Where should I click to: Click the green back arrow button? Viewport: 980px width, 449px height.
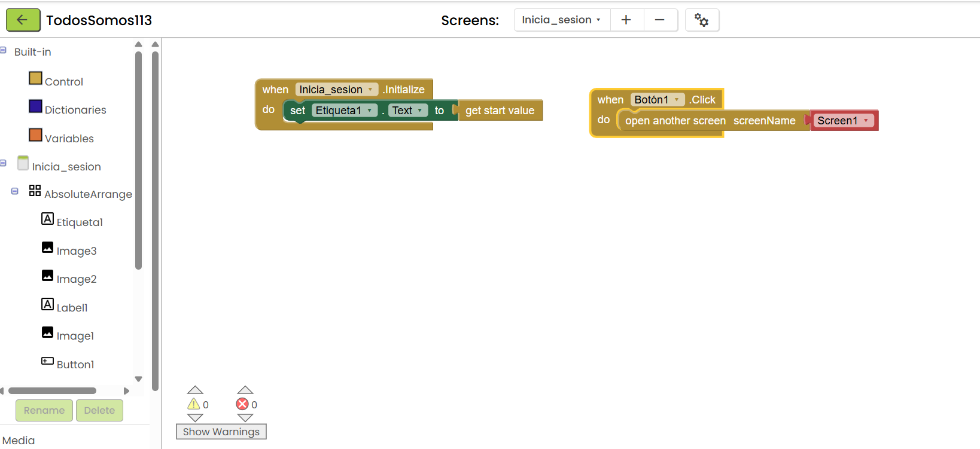tap(23, 20)
